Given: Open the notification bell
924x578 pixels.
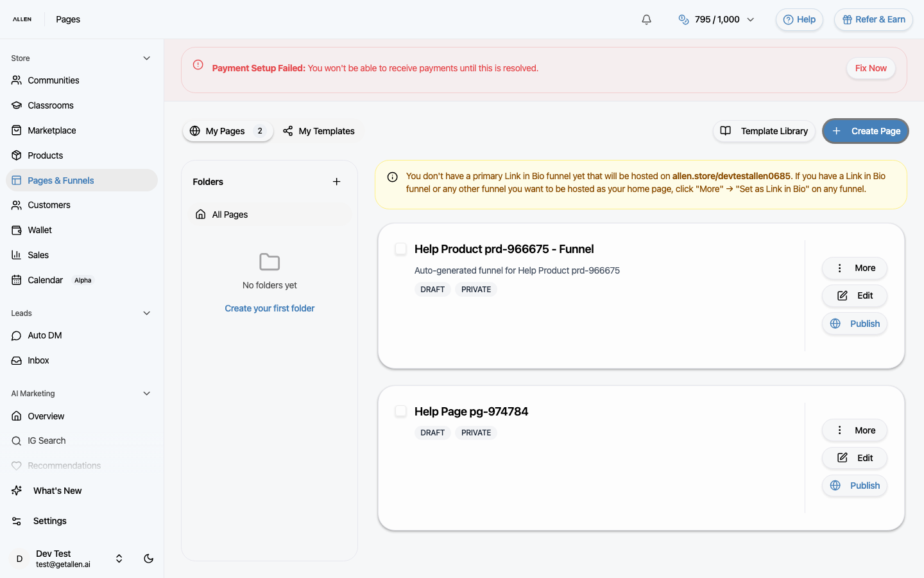Looking at the screenshot, I should point(646,19).
